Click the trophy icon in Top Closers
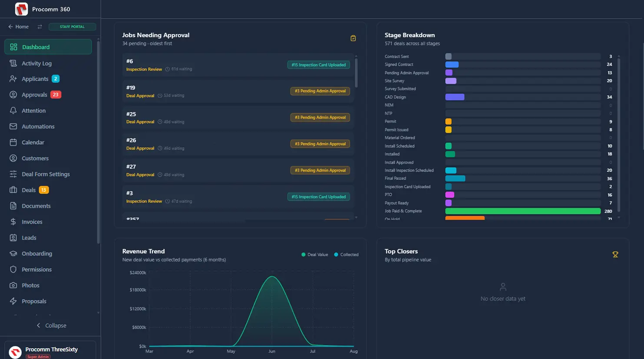644x359 pixels. [x=615, y=254]
